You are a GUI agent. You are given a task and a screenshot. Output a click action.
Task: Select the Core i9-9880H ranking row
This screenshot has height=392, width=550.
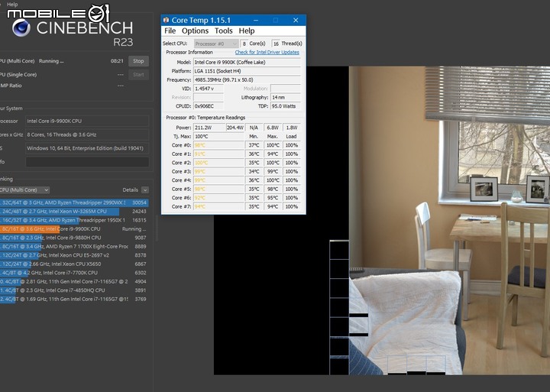[74, 238]
